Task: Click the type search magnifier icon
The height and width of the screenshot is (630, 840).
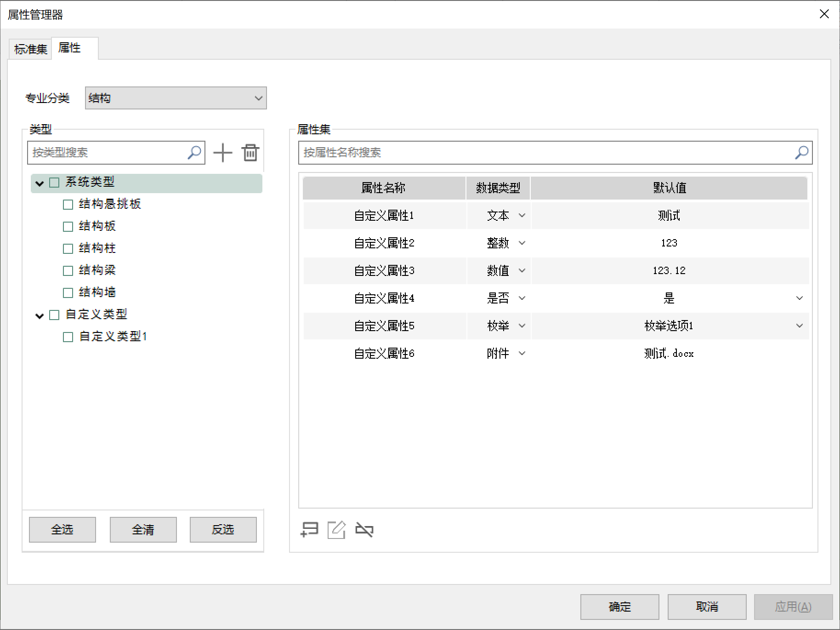Action: pos(194,152)
